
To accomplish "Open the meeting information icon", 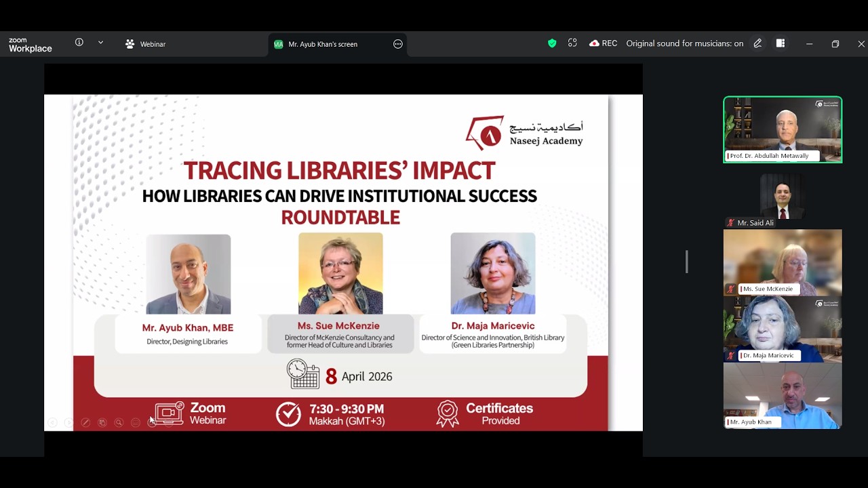I will pyautogui.click(x=79, y=43).
